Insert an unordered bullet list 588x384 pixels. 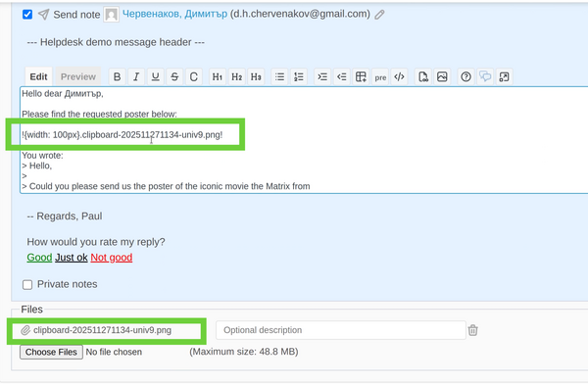pos(279,76)
